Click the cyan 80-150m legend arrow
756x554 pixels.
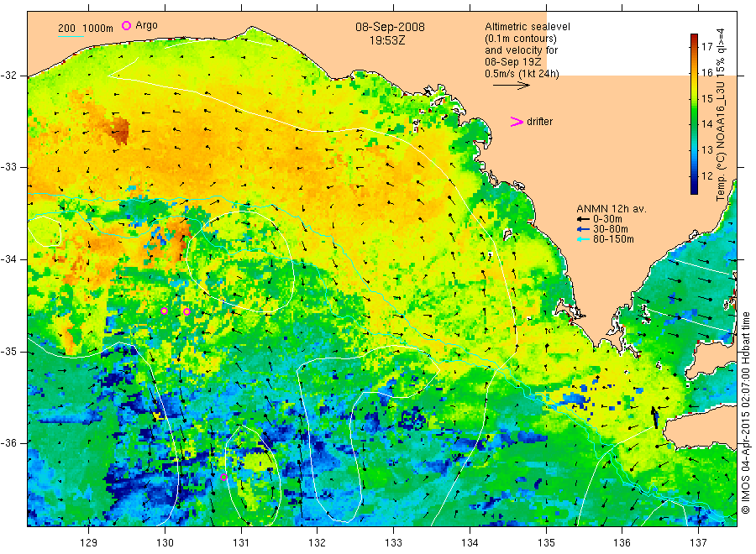pos(584,239)
